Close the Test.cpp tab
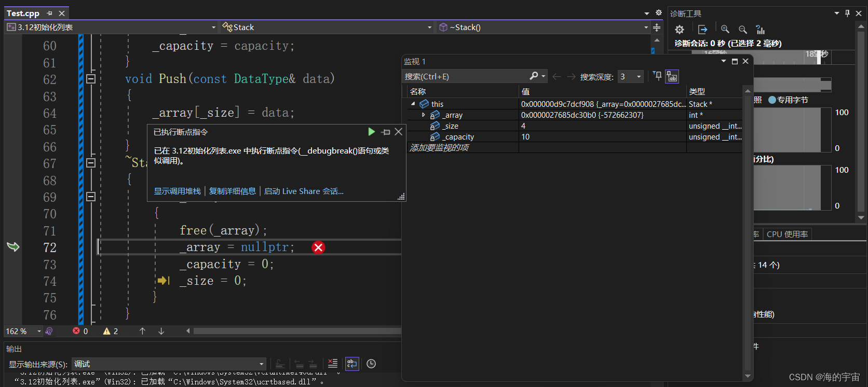The height and width of the screenshot is (387, 868). click(x=62, y=13)
